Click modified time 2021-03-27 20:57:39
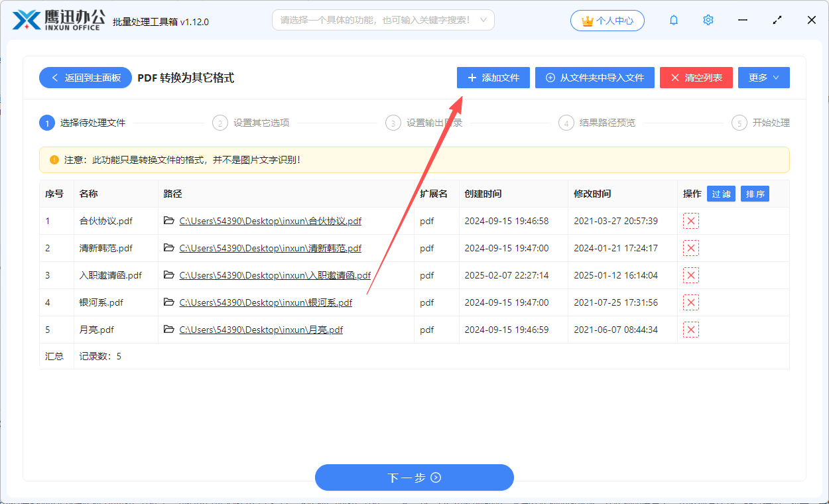This screenshot has width=829, height=504. [616, 221]
